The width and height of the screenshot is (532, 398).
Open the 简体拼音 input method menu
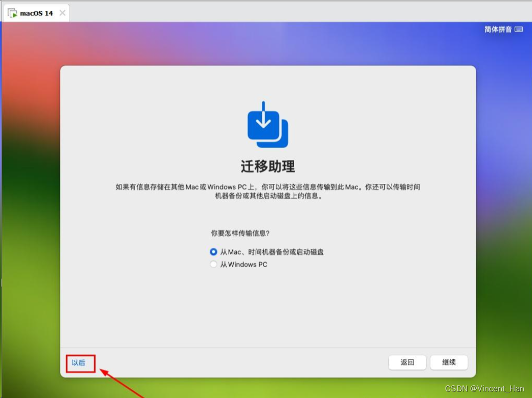(498, 30)
